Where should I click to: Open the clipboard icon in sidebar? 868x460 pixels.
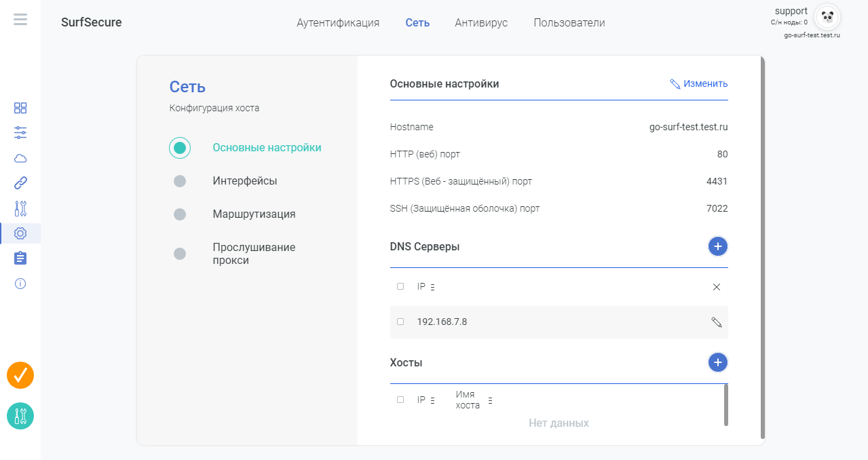[x=20, y=258]
